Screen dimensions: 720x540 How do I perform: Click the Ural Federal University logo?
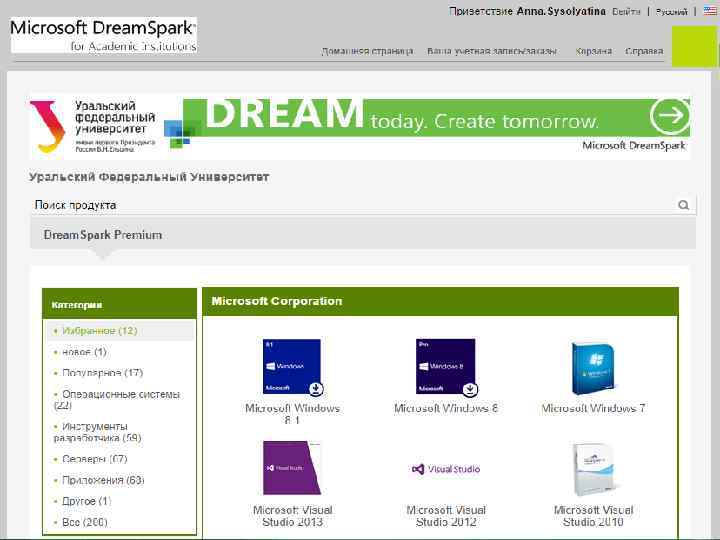[x=93, y=127]
